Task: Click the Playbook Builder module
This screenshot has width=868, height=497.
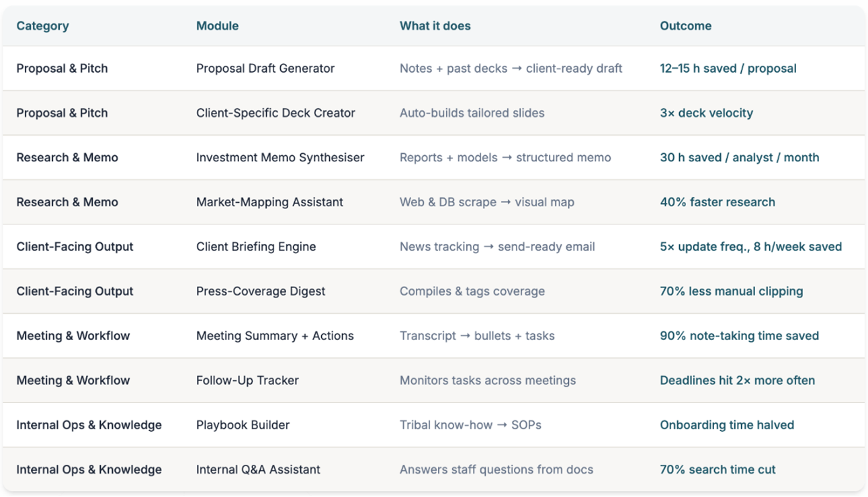Action: [x=243, y=425]
